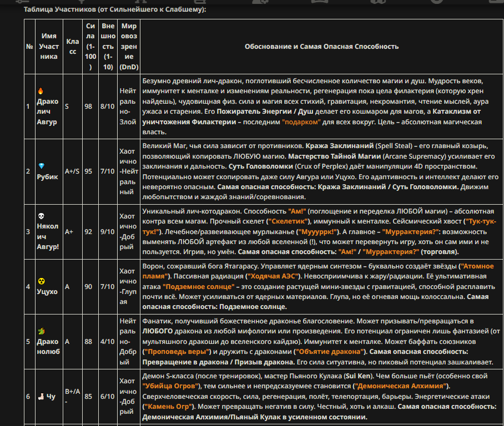
Task: Select the name "Чу" in row 6
Action: [51, 397]
